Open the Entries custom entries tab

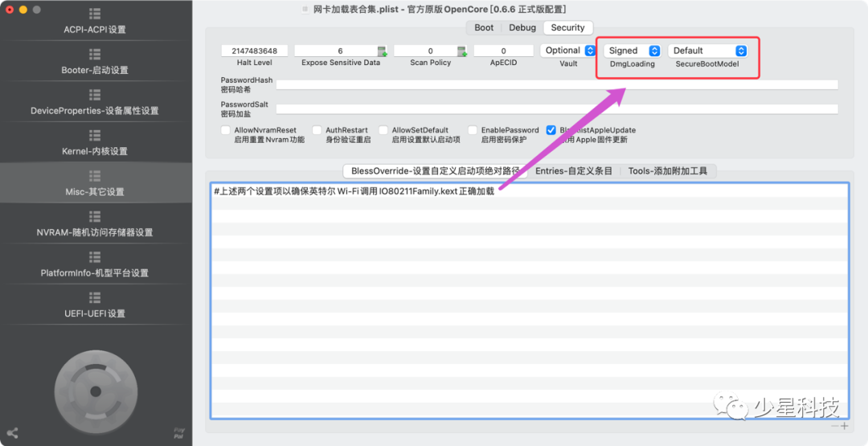click(574, 171)
